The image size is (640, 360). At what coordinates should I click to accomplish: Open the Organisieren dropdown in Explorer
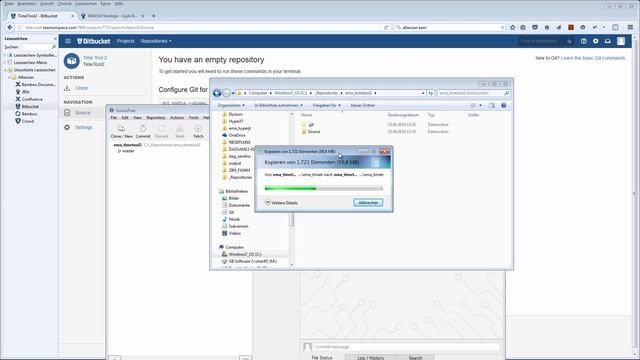(x=231, y=105)
